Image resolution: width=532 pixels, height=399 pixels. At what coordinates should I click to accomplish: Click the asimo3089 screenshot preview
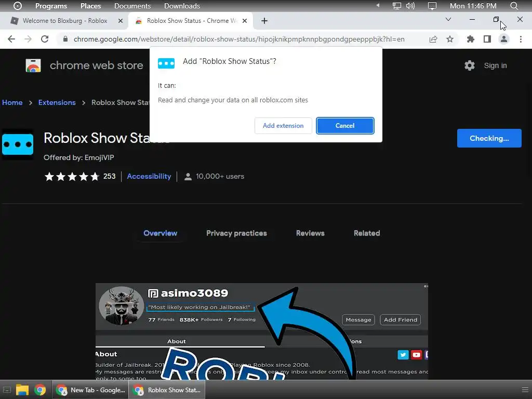point(262,331)
